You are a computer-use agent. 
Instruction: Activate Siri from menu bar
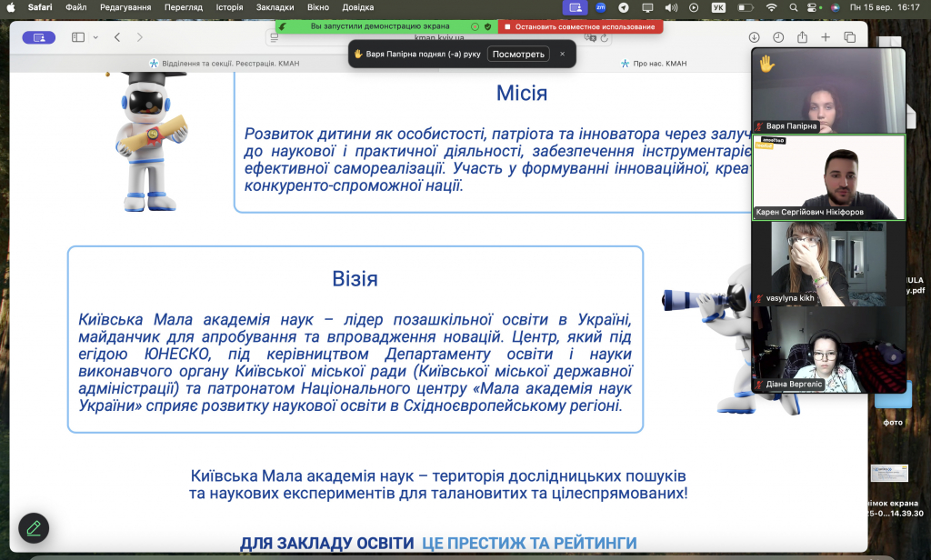(835, 7)
